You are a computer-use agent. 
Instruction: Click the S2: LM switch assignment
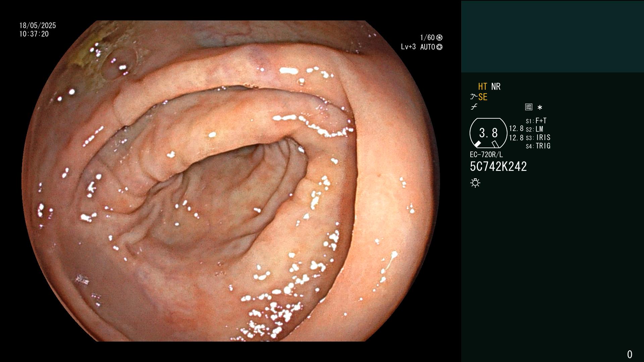[x=534, y=129]
